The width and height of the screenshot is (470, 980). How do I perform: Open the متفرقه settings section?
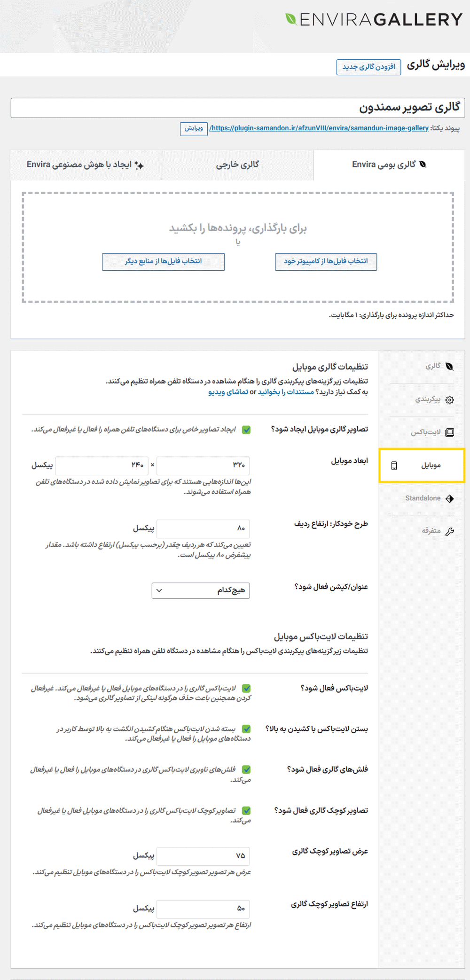422,531
